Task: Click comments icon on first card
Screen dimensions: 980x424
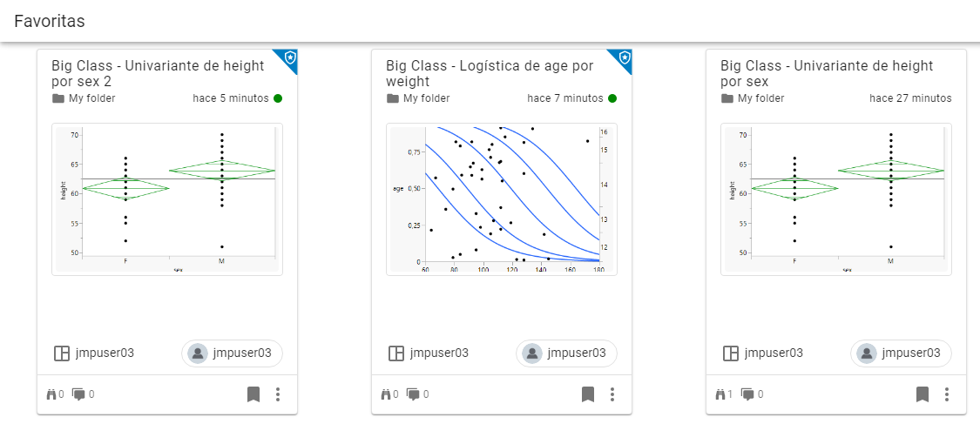Action: click(79, 394)
